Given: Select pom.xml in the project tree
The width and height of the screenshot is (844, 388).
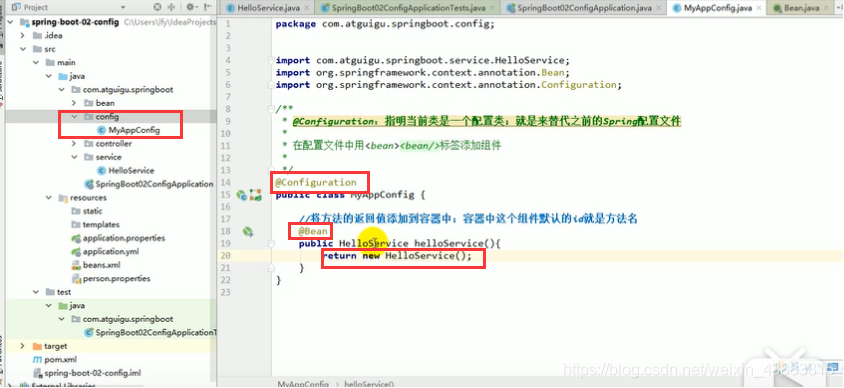Looking at the screenshot, I should coord(61,359).
